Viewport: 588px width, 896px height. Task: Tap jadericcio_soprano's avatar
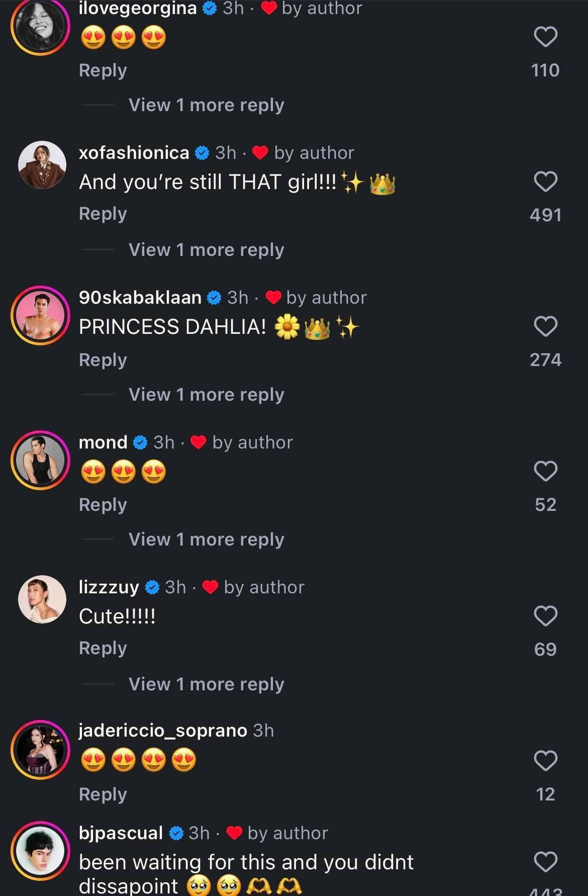[x=41, y=749]
